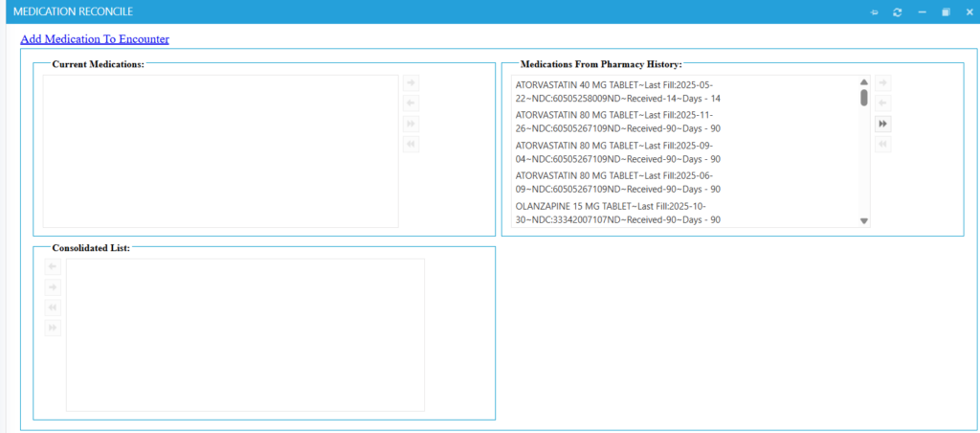This screenshot has height=433, width=980.
Task: Click inside the empty Consolidated List box
Action: [x=245, y=334]
